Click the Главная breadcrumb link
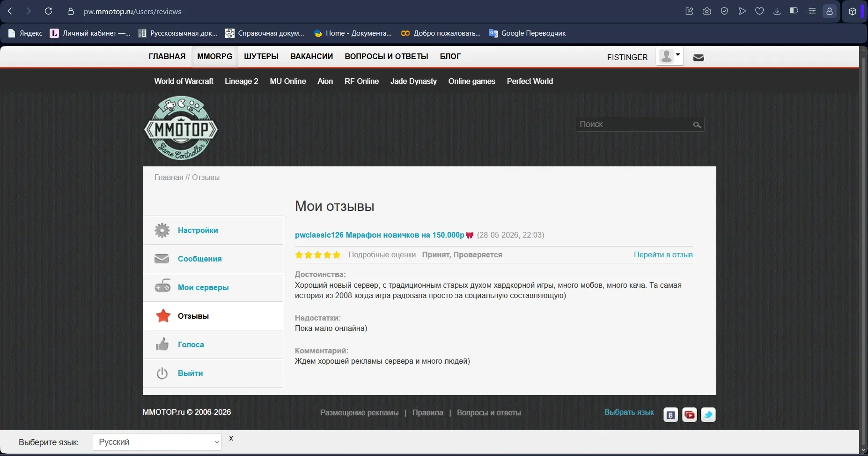This screenshot has height=456, width=868. pyautogui.click(x=169, y=177)
